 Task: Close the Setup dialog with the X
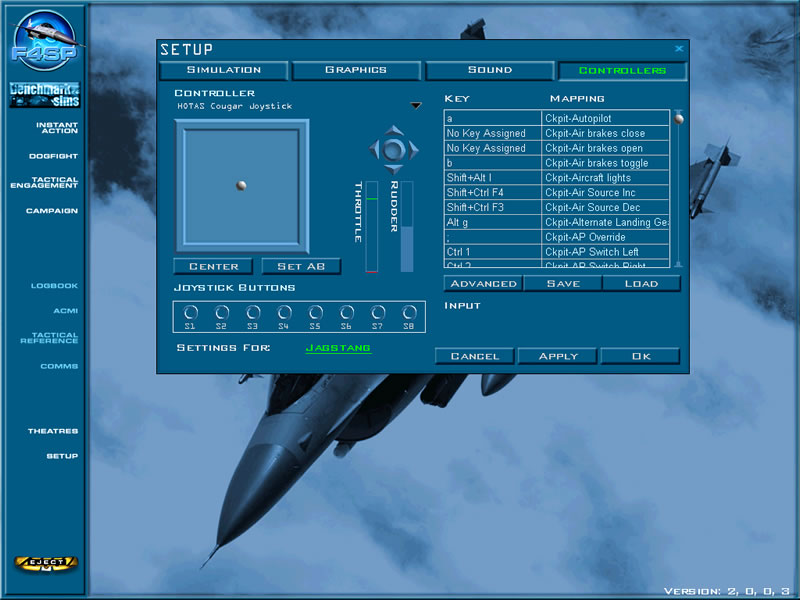(679, 48)
